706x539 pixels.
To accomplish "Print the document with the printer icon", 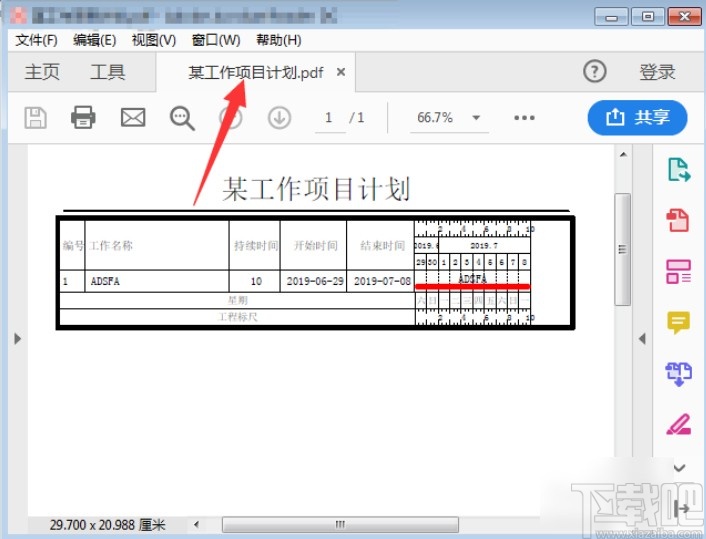I will pyautogui.click(x=83, y=118).
